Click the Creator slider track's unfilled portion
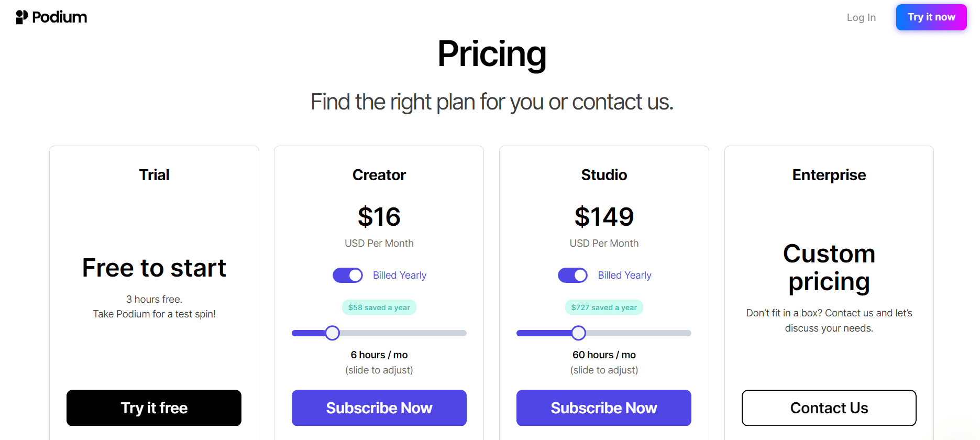Viewport: 980px width, 440px height. pyautogui.click(x=403, y=333)
